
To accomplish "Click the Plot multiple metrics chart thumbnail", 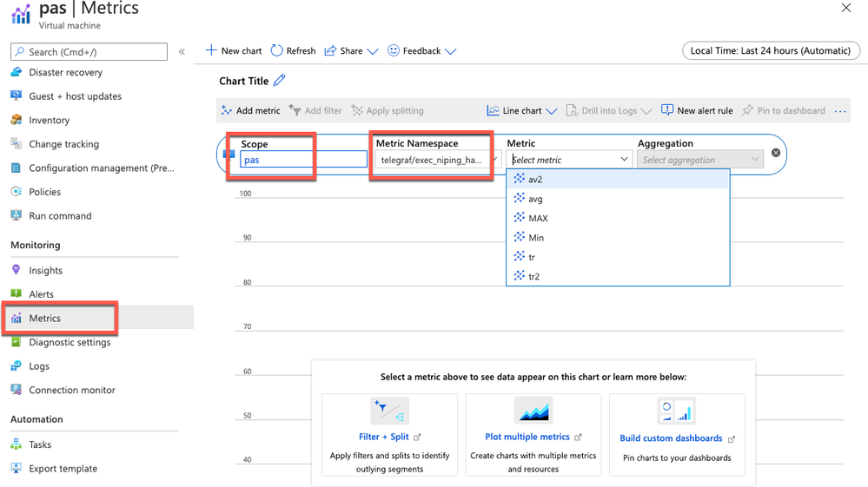I will pyautogui.click(x=533, y=410).
